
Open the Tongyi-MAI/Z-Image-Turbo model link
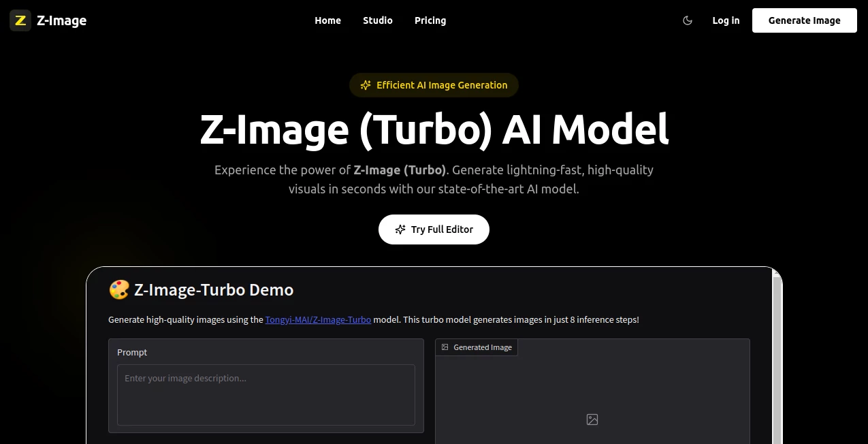pos(318,319)
